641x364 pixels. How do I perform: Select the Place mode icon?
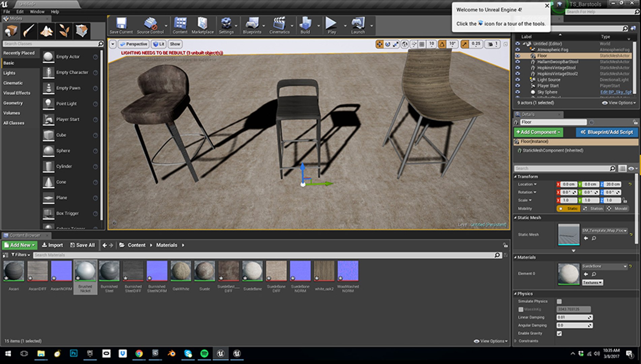pos(11,31)
